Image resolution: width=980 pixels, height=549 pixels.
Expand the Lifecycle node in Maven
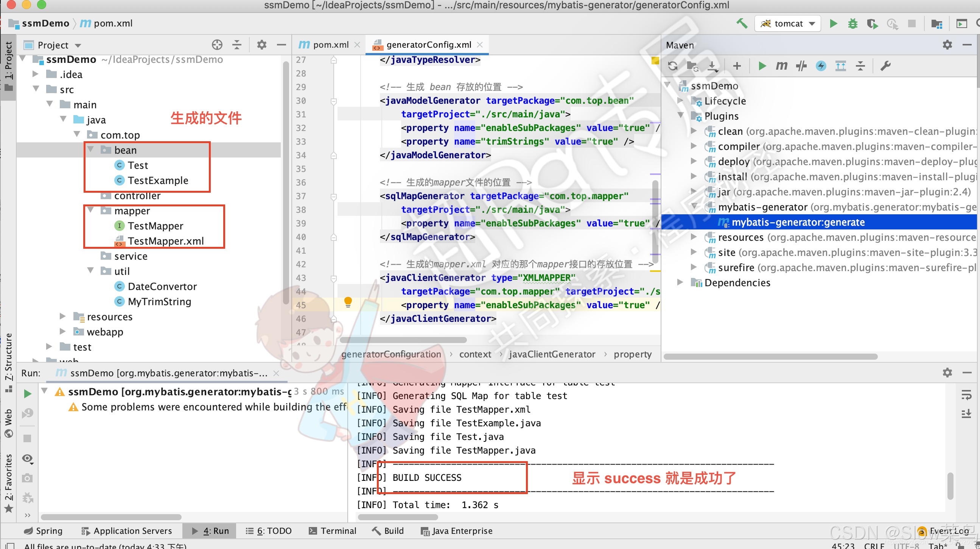[680, 100]
